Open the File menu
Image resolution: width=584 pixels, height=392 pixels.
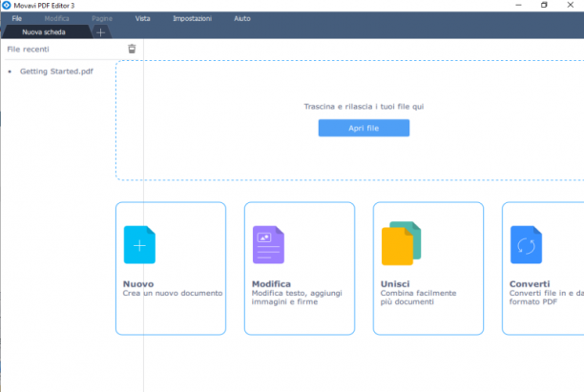click(x=17, y=19)
